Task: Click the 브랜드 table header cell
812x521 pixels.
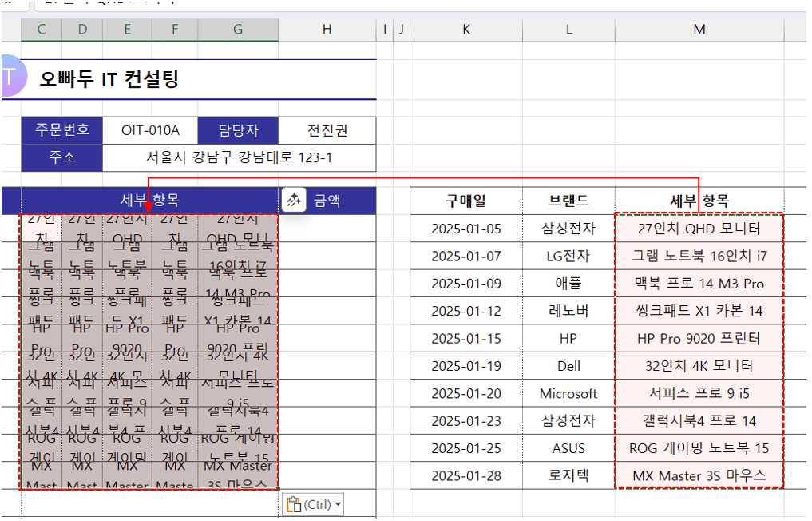Action: coord(568,201)
